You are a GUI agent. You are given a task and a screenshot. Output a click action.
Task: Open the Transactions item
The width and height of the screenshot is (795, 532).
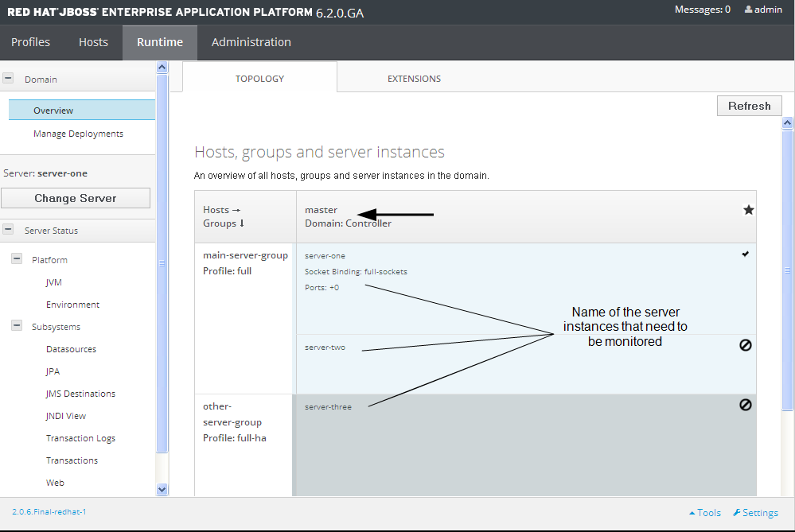[x=72, y=460]
